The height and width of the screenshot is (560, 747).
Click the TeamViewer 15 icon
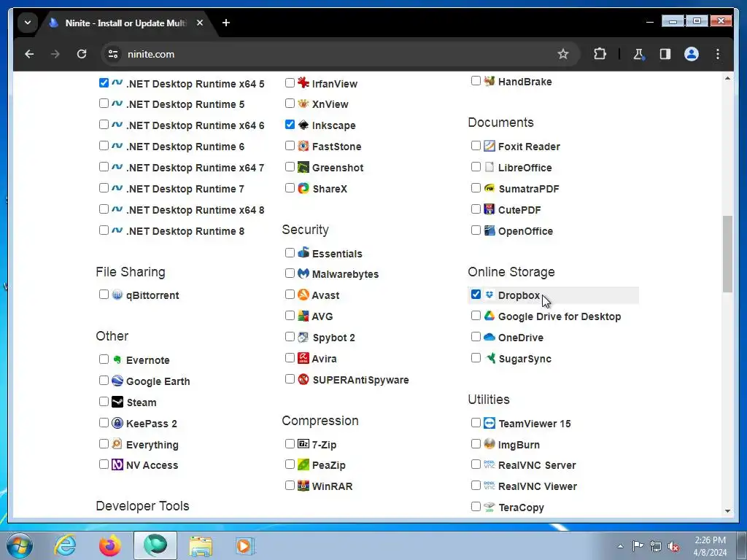pos(489,423)
